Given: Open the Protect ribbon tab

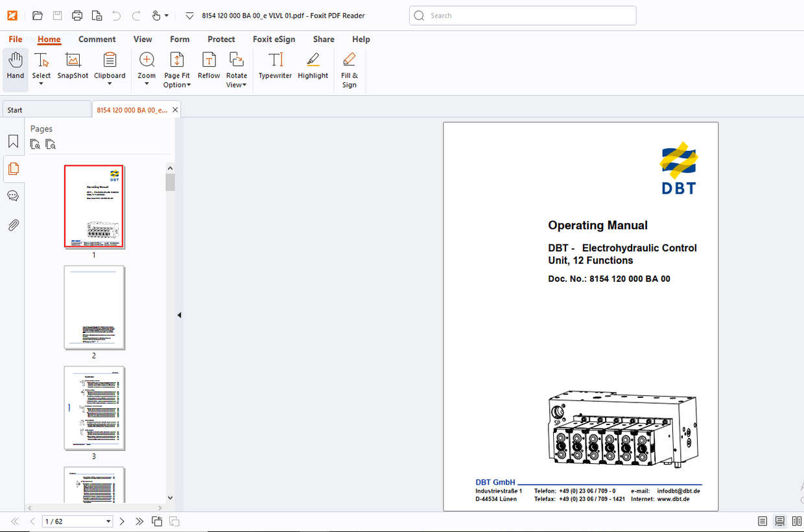Looking at the screenshot, I should 221,40.
